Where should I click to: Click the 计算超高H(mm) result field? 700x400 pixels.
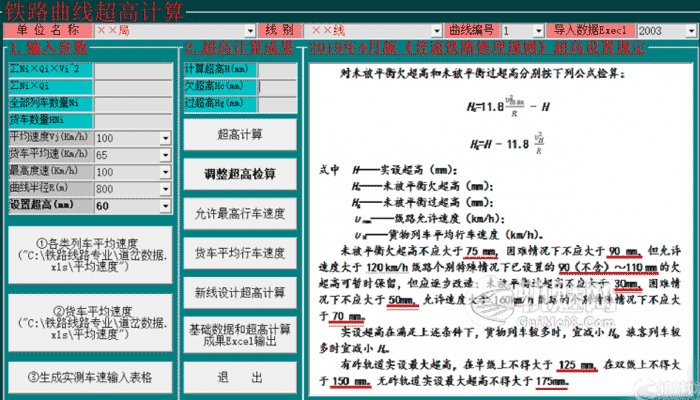[277, 71]
